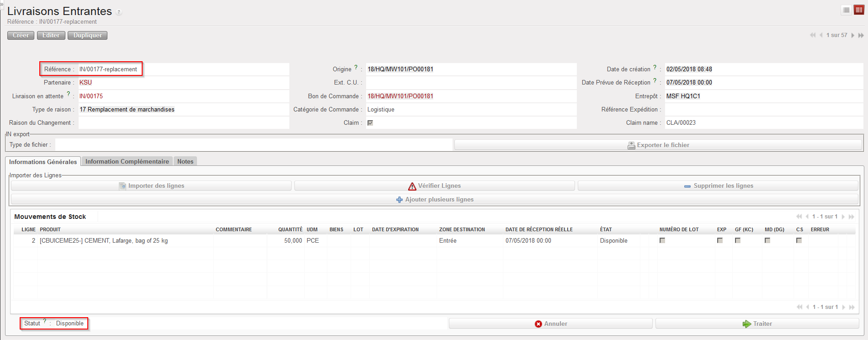Open the KSU partner link
The height and width of the screenshot is (340, 868).
click(85, 83)
